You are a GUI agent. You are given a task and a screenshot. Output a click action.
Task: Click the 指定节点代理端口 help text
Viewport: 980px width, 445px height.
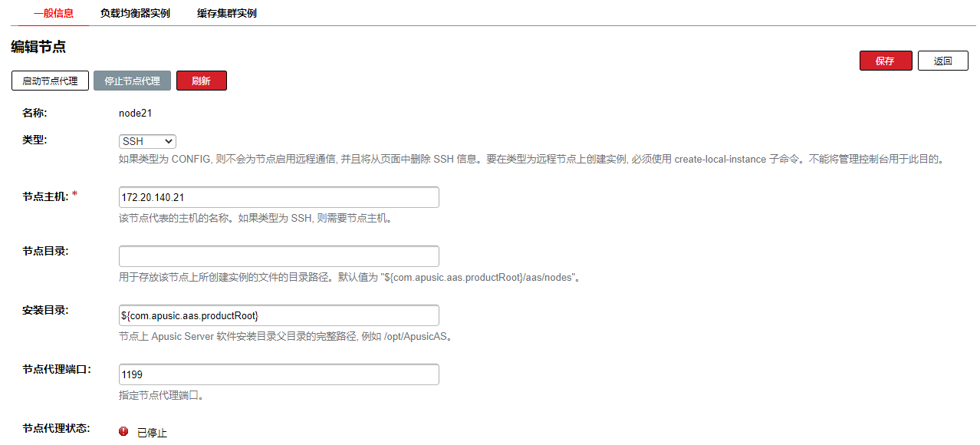pos(160,396)
